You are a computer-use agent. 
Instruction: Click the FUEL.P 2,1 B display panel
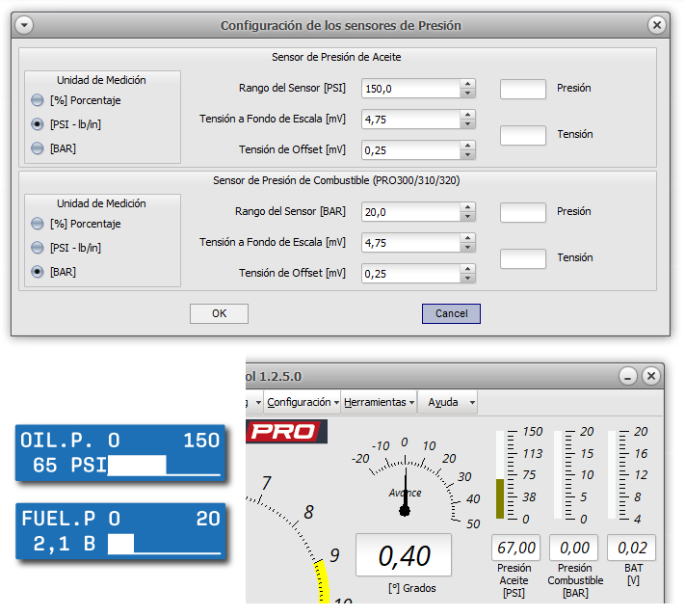coord(120,531)
